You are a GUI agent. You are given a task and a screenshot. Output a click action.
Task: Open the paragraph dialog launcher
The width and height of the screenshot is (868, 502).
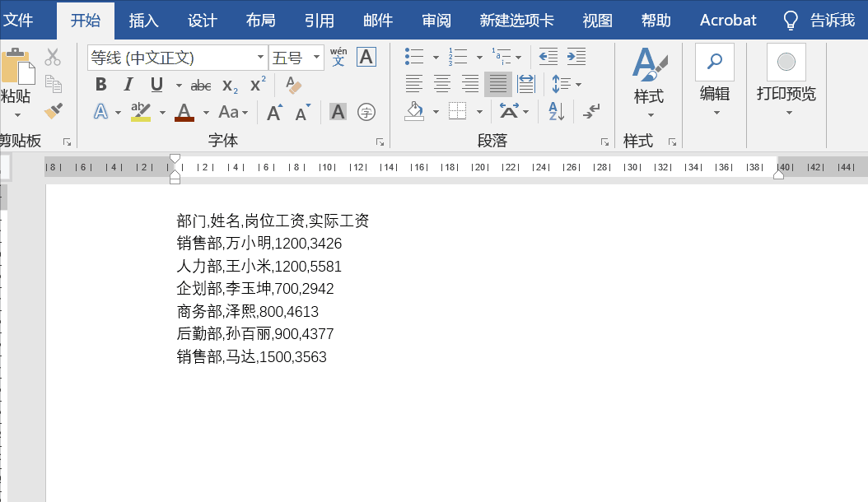[604, 142]
